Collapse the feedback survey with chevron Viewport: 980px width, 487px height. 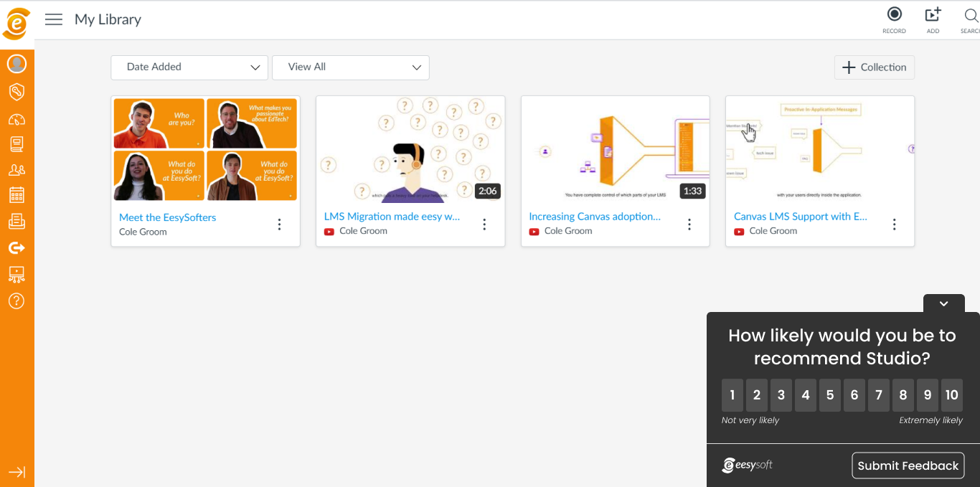[x=944, y=303]
